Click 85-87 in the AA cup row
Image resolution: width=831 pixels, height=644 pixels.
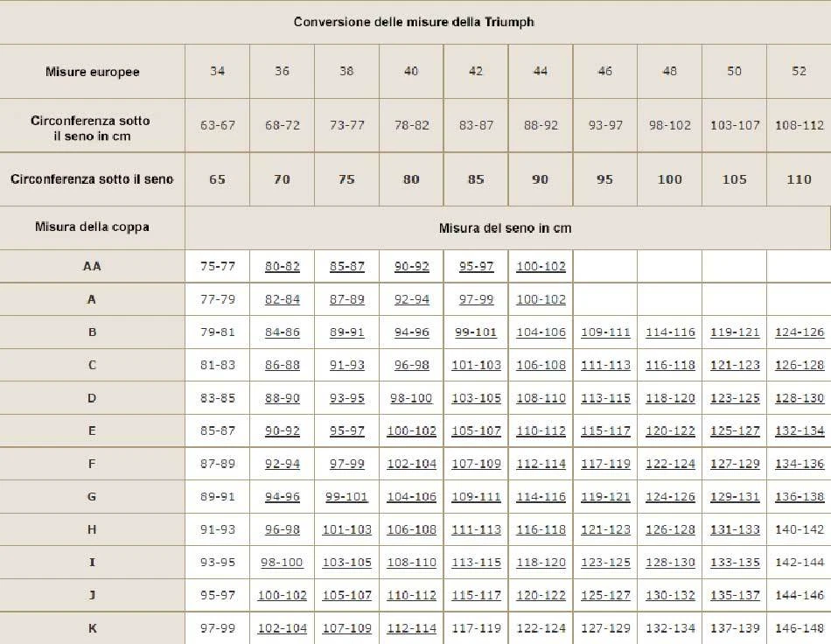[x=346, y=266]
